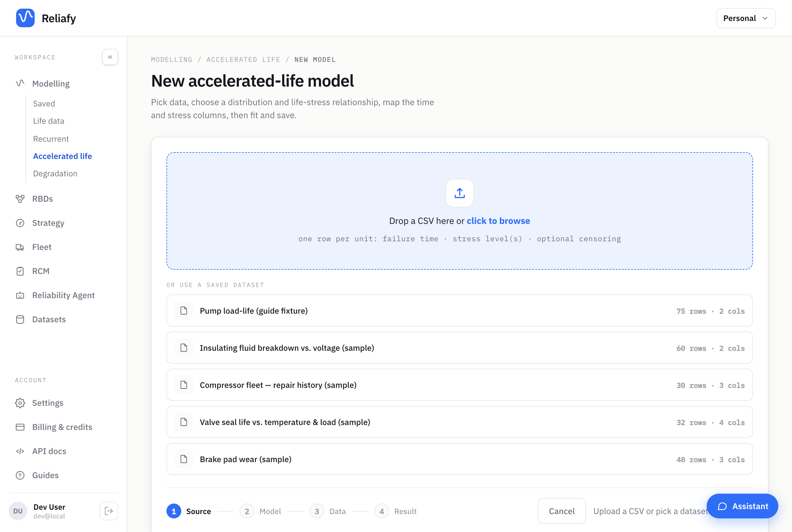Click the upload arrow icon in drop zone
The height and width of the screenshot is (532, 792).
pos(459,193)
